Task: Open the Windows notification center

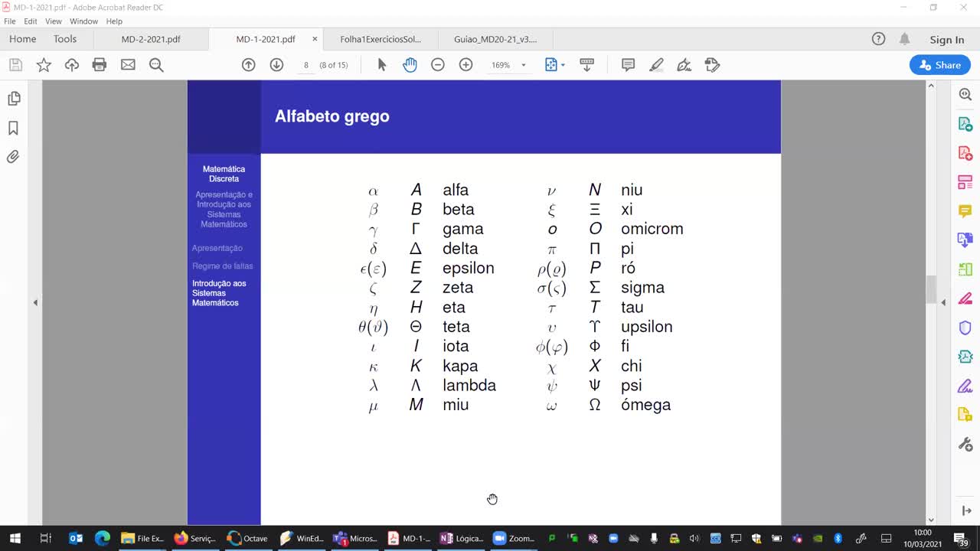Action: (x=962, y=538)
